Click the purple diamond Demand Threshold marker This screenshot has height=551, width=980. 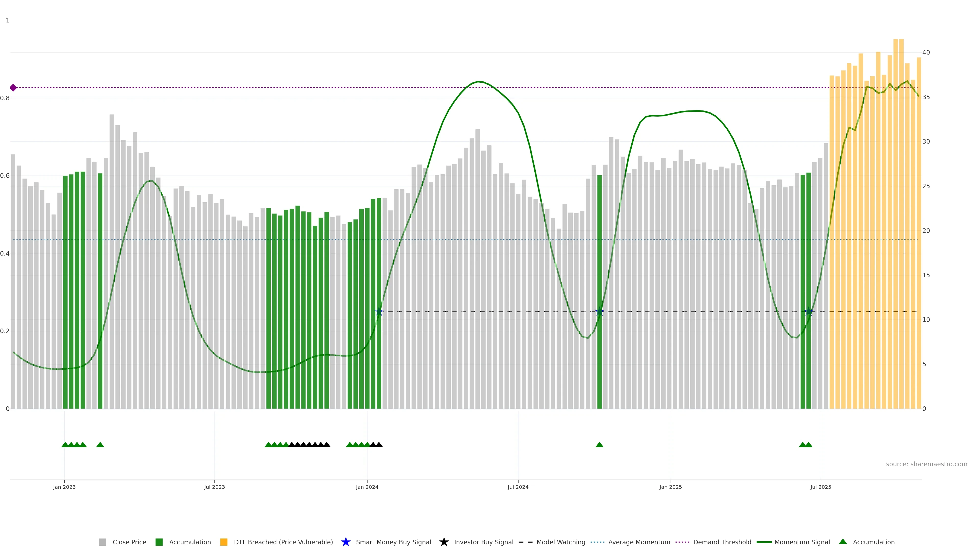(13, 88)
